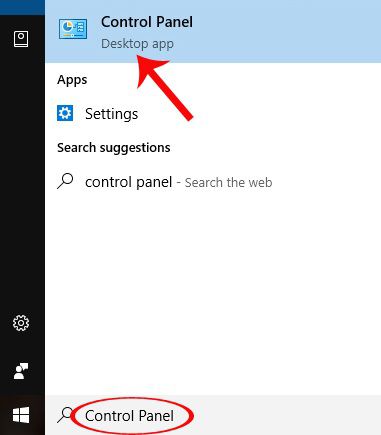This screenshot has width=381, height=435.
Task: Click the Desktop app subtitle text
Action: coord(137,44)
